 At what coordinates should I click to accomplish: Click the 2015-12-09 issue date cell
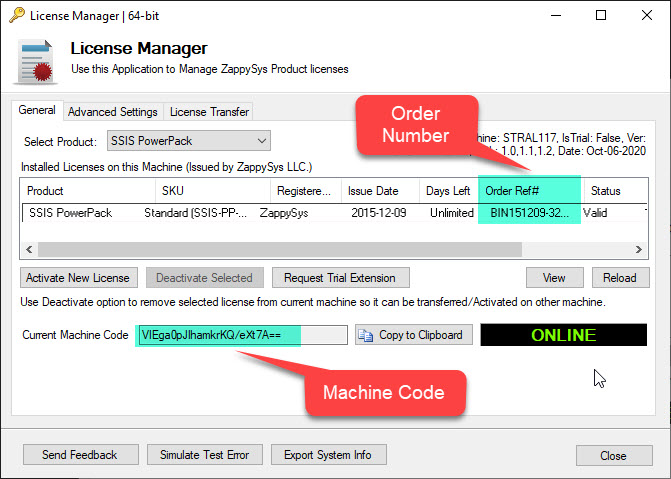coord(379,213)
